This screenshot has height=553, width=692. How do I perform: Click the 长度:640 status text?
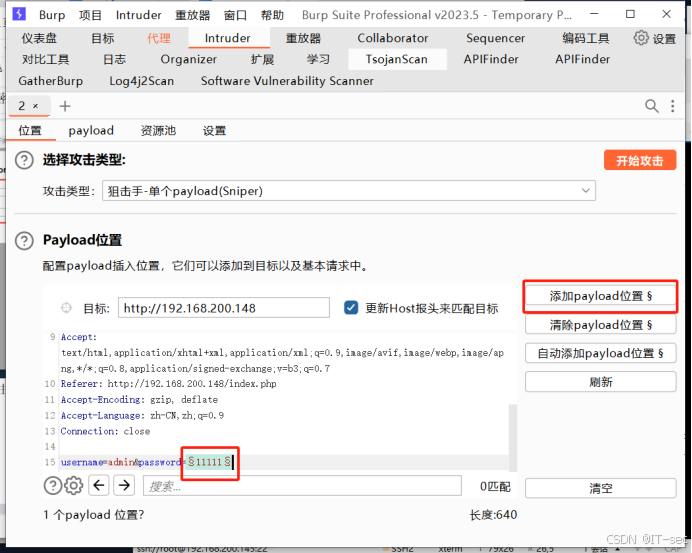[x=493, y=515]
